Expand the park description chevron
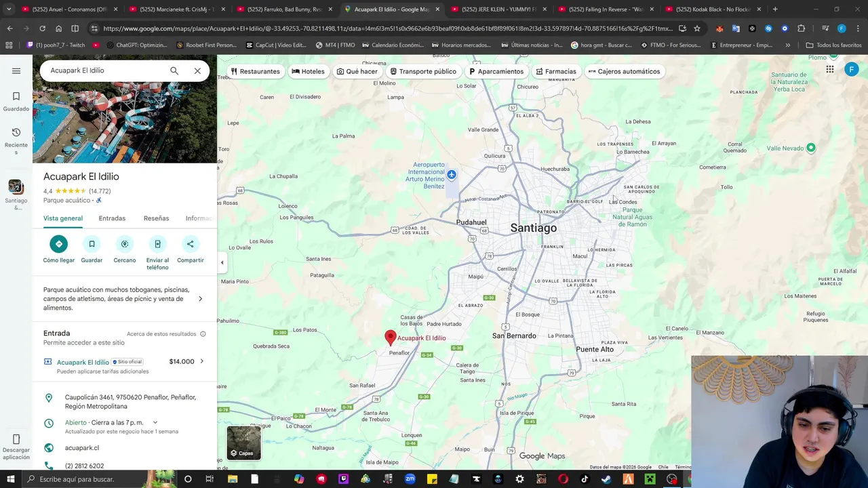 click(200, 299)
